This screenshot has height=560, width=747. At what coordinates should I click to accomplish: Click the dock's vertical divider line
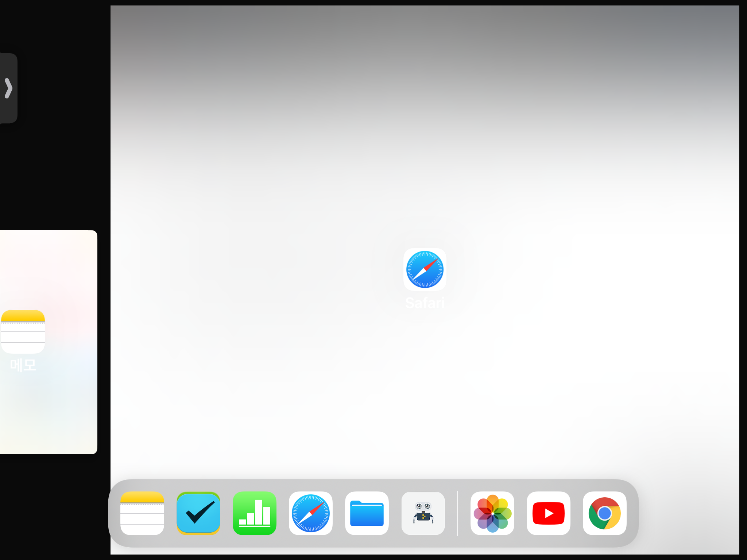coord(457,513)
